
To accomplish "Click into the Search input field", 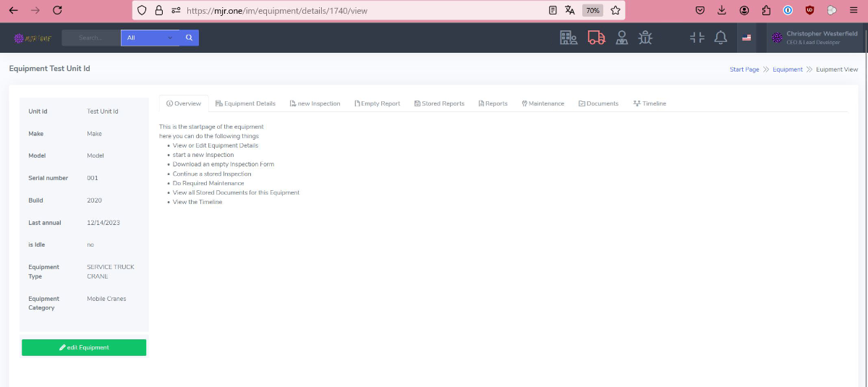I will (x=90, y=38).
